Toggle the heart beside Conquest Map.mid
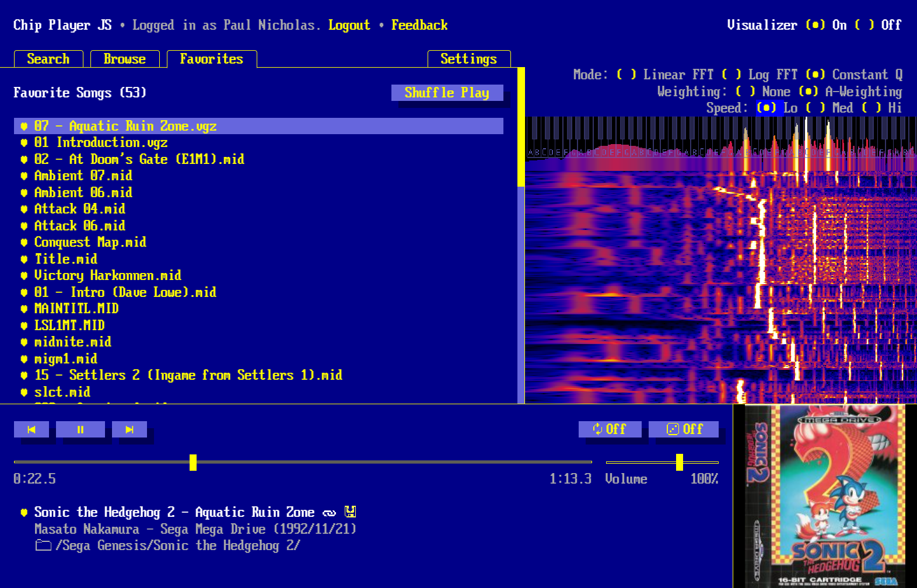The image size is (917, 588). click(24, 242)
